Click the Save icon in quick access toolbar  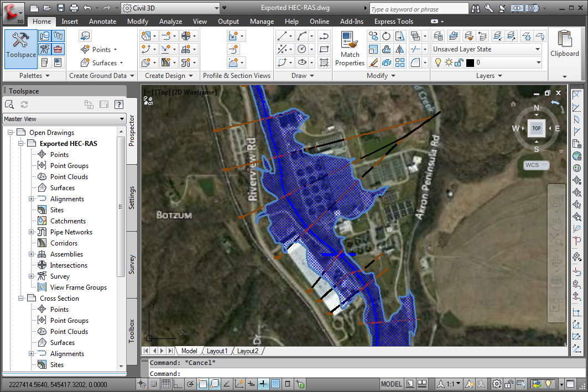tap(61, 8)
